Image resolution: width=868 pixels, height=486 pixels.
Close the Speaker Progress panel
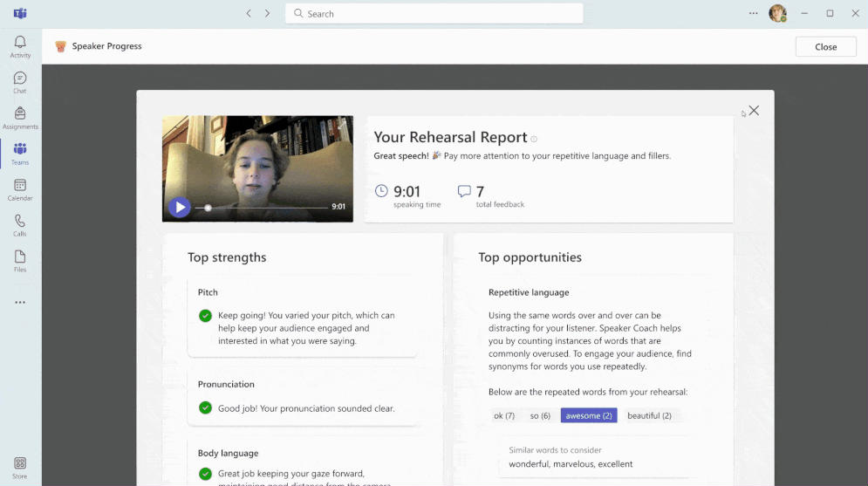pyautogui.click(x=826, y=47)
